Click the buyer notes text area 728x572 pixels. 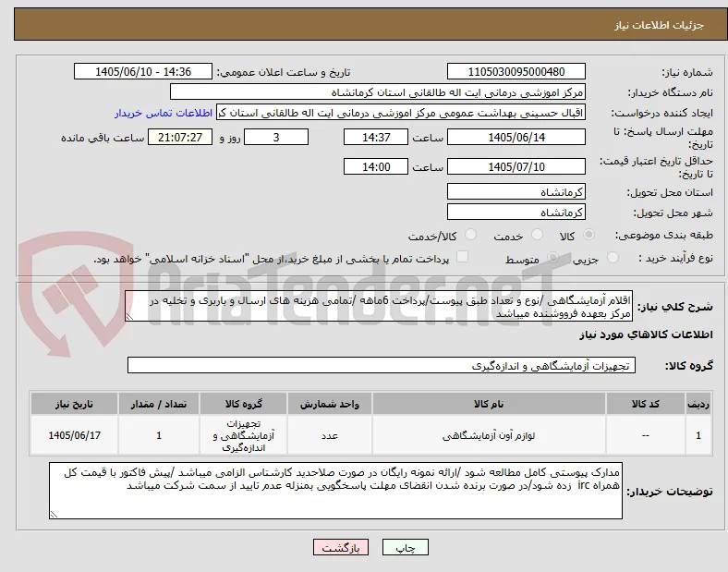point(335,491)
